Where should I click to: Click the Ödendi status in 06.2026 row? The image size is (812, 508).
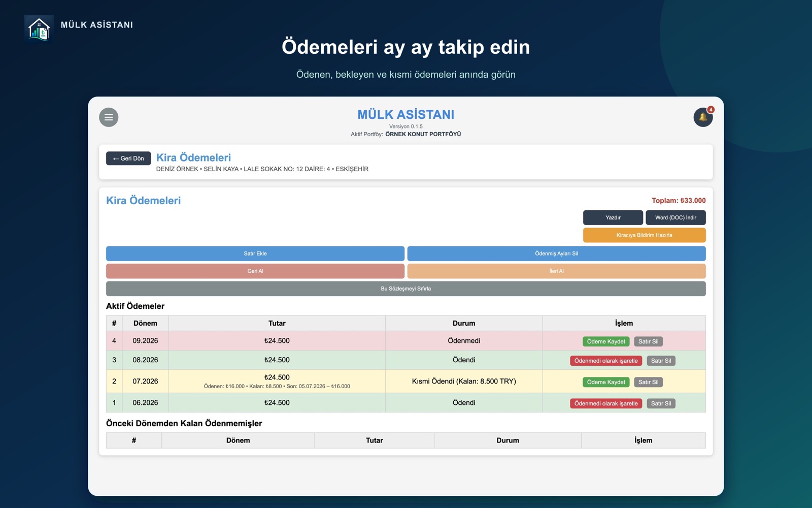(x=464, y=402)
